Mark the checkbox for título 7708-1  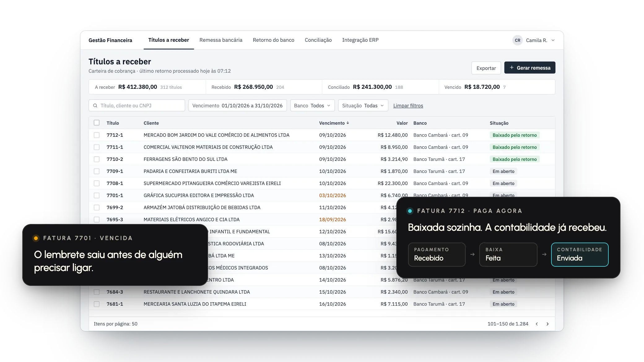click(97, 183)
